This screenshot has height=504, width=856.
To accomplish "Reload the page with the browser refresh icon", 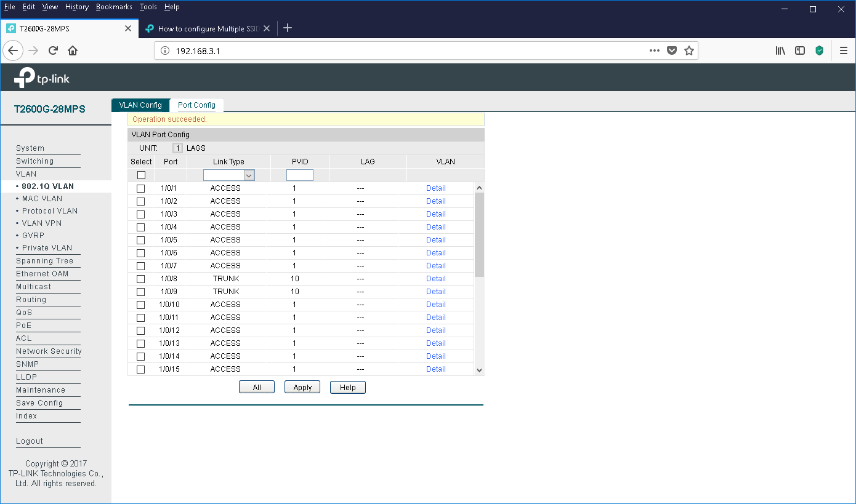I will pyautogui.click(x=53, y=50).
